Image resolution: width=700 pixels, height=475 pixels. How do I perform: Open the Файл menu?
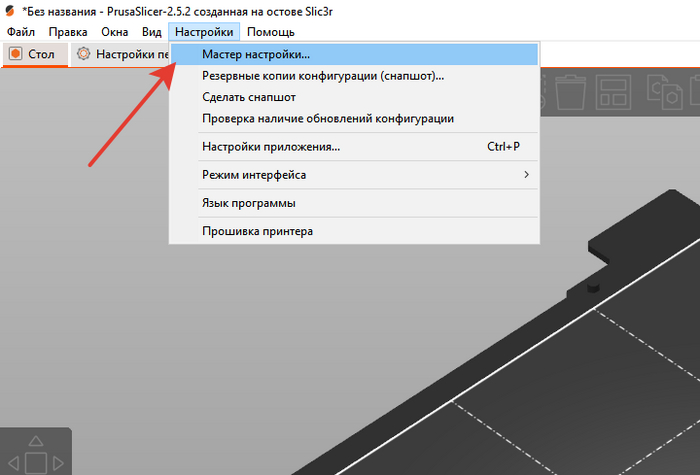[21, 32]
